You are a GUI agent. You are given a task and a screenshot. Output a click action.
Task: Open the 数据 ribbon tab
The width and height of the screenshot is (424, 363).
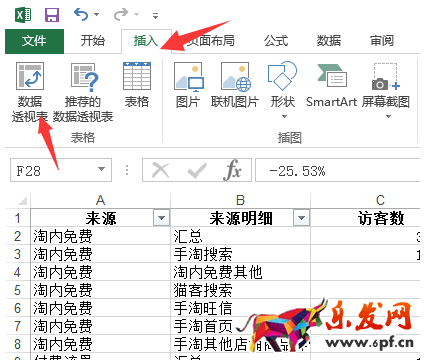pyautogui.click(x=328, y=41)
